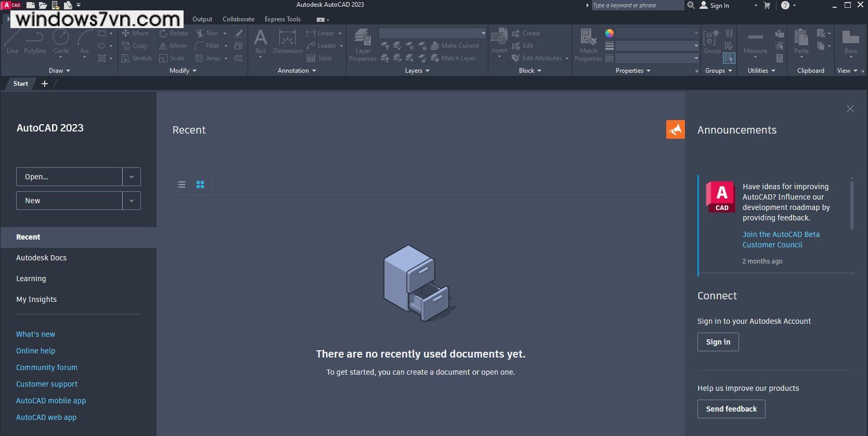Click the object color wheel swatch
The image size is (868, 436).
(x=610, y=33)
